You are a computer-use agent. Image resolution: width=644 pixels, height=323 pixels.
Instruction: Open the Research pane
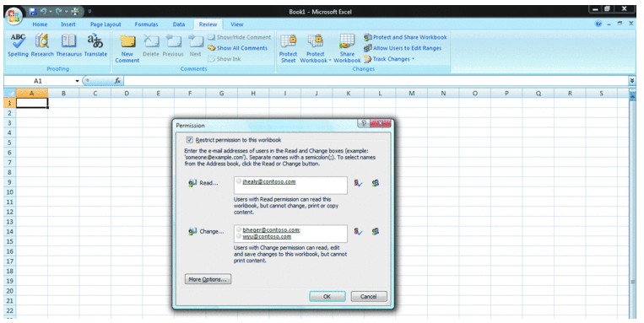click(42, 46)
